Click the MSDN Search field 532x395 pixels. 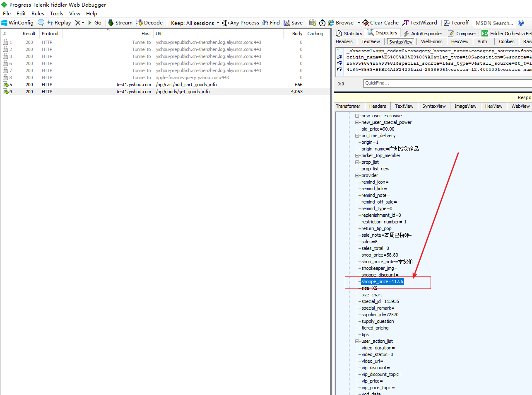point(494,23)
